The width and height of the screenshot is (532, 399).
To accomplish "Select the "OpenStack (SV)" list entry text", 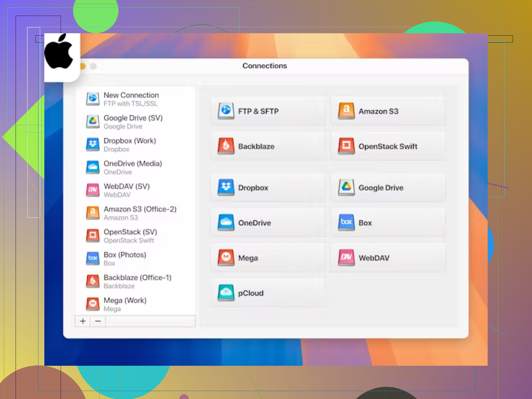I will (x=130, y=232).
